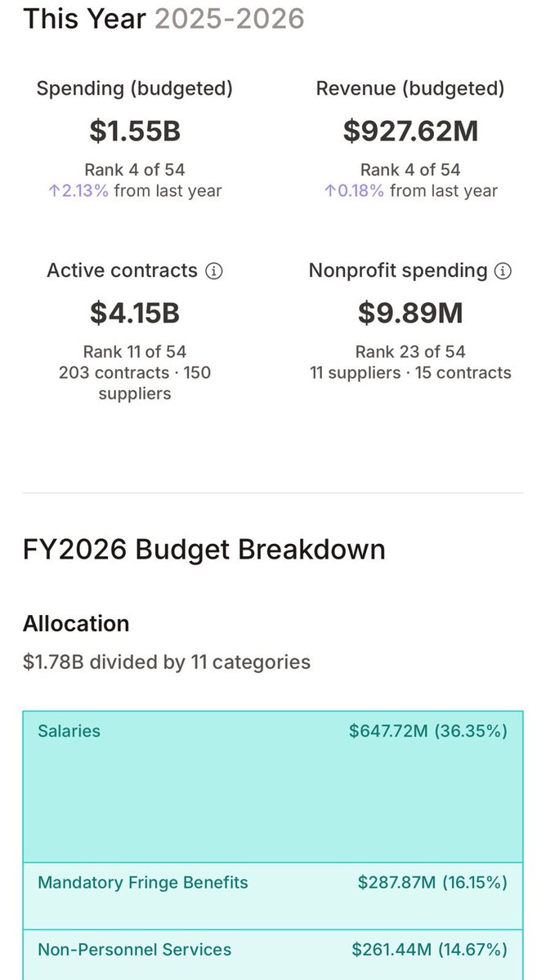Viewport: 546px width, 980px height.
Task: Select the Mandatory Fringe Benefits block
Action: click(273, 896)
